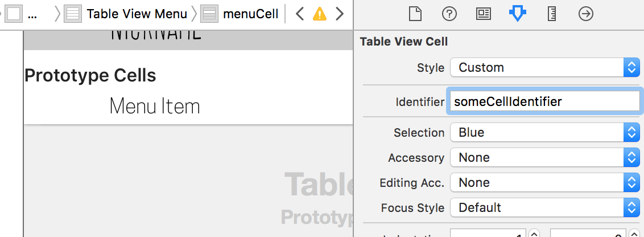Open the Selection dropdown showing Blue
Viewport: 644px width, 237px height.
pyautogui.click(x=545, y=133)
